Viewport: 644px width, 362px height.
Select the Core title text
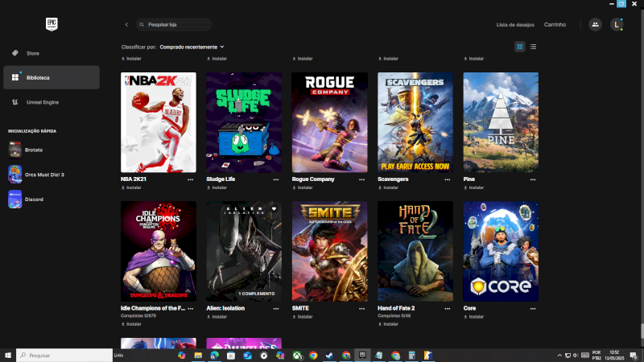[x=469, y=308]
